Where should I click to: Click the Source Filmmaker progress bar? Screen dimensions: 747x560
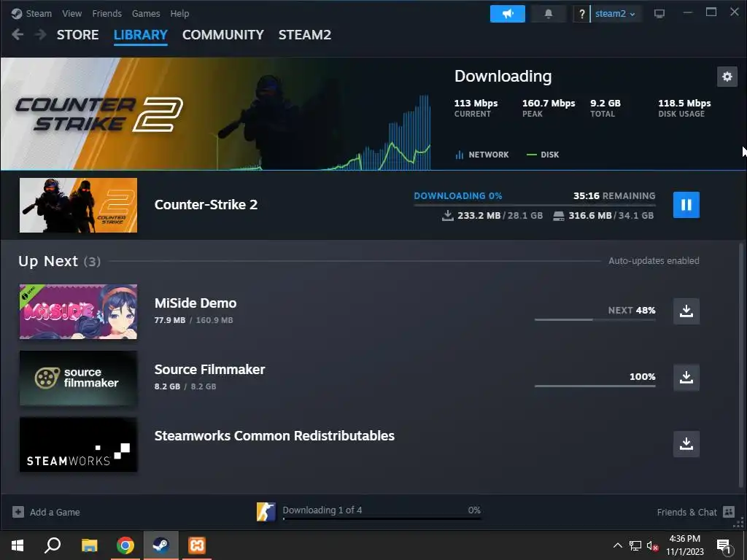[595, 386]
